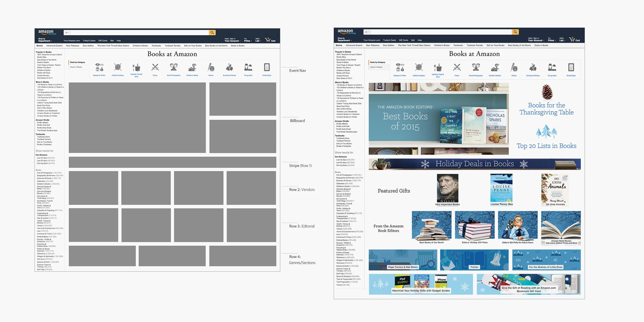This screenshot has width=644, height=322.
Task: Click Arts & Photography icon in right page
Action: point(476,67)
